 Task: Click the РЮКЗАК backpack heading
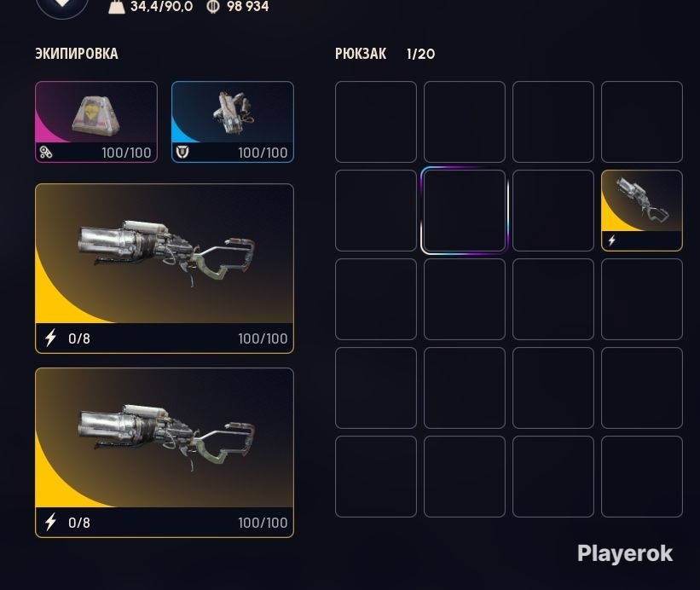(361, 54)
